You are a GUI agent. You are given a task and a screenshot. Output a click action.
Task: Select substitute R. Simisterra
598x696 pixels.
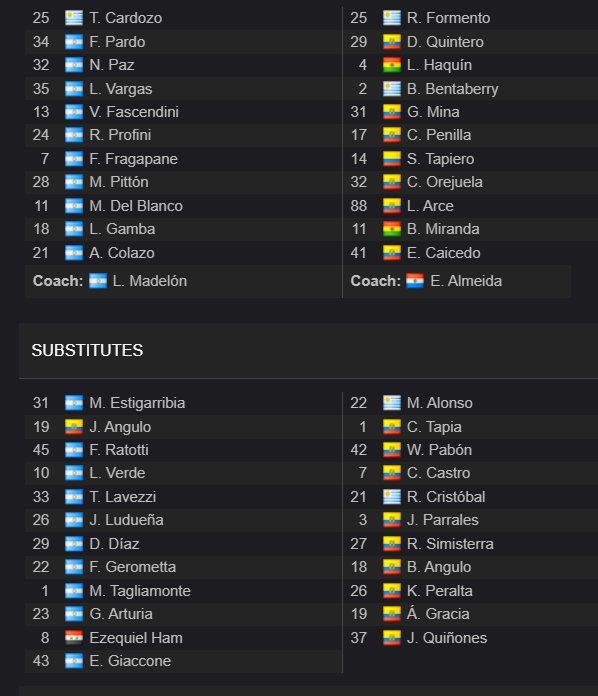[x=450, y=544]
